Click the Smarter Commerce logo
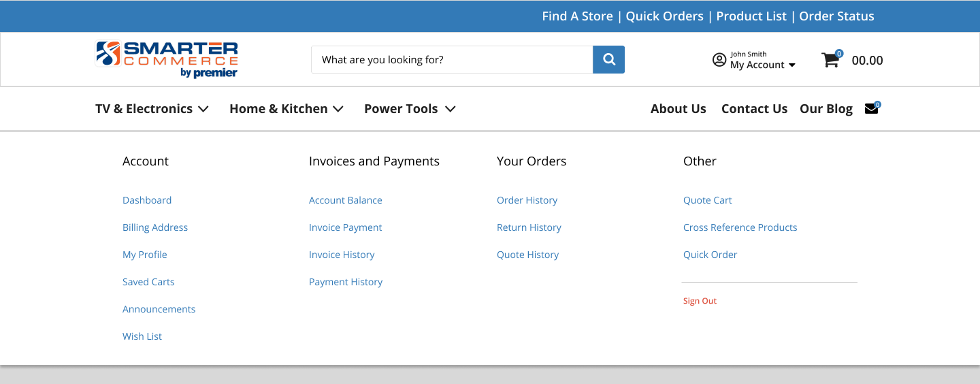Image resolution: width=980 pixels, height=384 pixels. (167, 59)
